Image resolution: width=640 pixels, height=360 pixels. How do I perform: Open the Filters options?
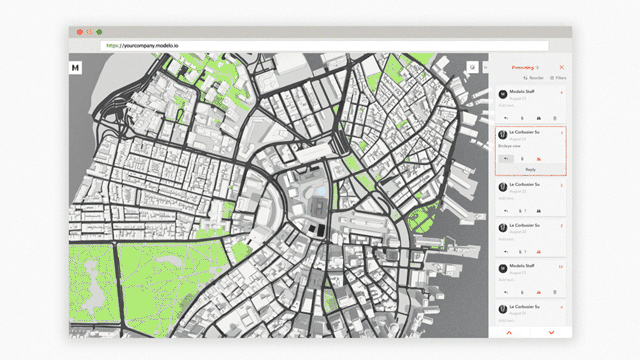coord(558,78)
